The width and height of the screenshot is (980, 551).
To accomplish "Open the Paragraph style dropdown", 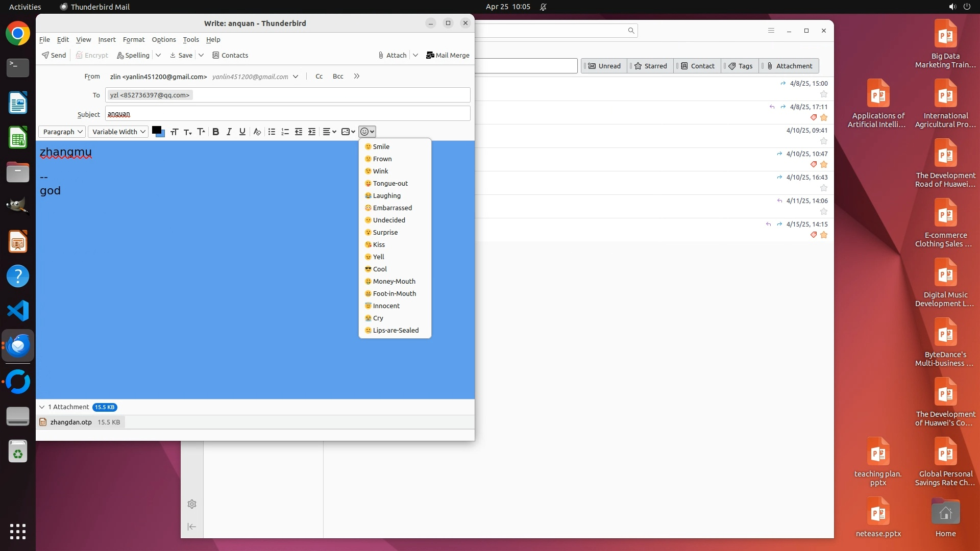I will pos(63,132).
